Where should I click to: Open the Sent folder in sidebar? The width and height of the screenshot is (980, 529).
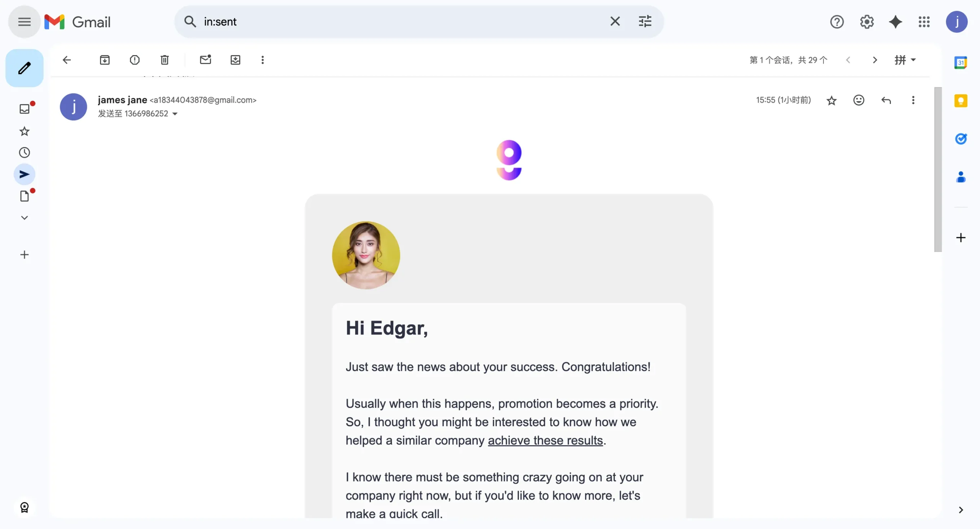pos(24,174)
